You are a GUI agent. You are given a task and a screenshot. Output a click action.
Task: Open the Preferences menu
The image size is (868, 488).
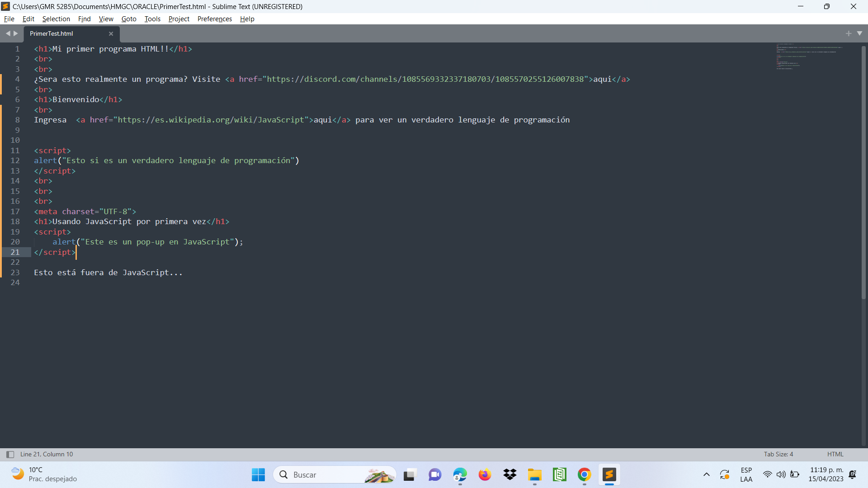click(214, 19)
